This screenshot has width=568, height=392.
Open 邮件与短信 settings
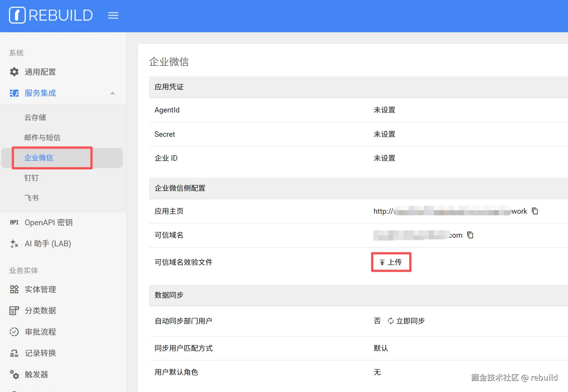click(x=42, y=138)
